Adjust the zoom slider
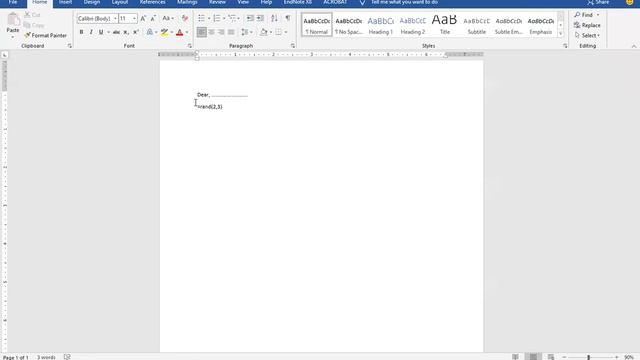This screenshot has width=640, height=360. point(589,357)
